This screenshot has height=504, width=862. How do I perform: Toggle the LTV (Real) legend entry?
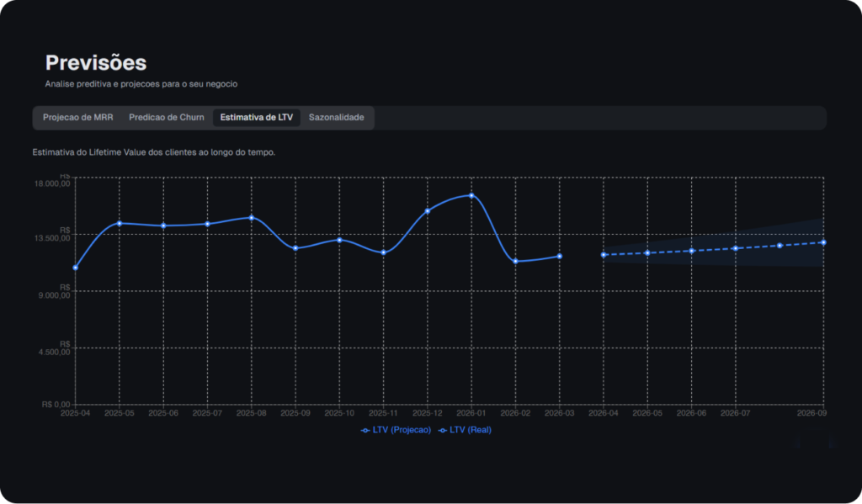point(471,430)
